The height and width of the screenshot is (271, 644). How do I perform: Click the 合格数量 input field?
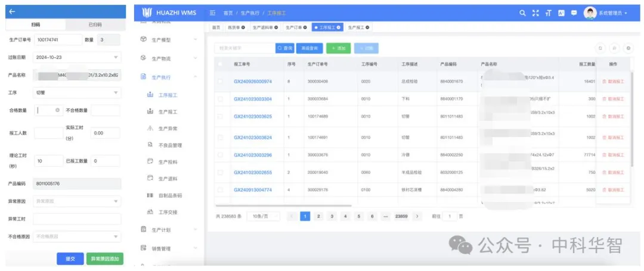[47, 110]
